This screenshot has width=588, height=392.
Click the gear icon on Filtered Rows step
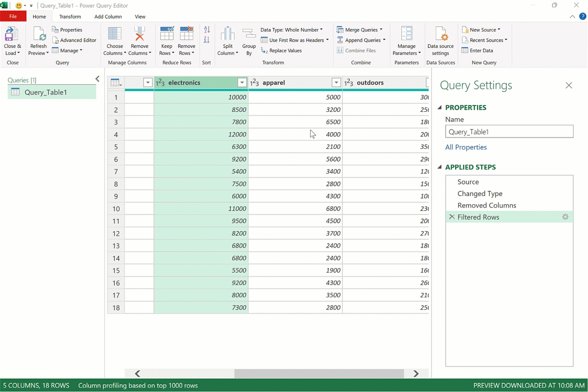pyautogui.click(x=565, y=217)
